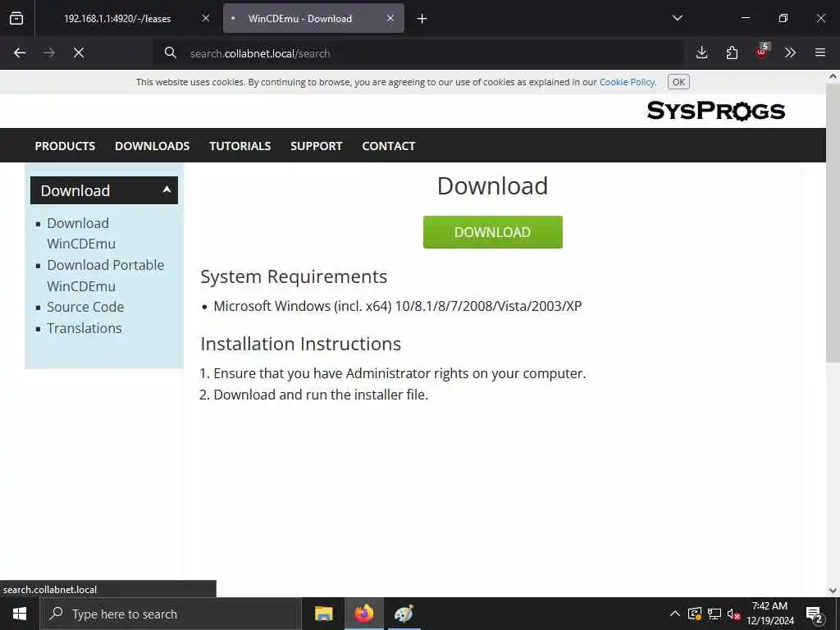Open a new browser tab
This screenshot has height=630, width=840.
[422, 19]
